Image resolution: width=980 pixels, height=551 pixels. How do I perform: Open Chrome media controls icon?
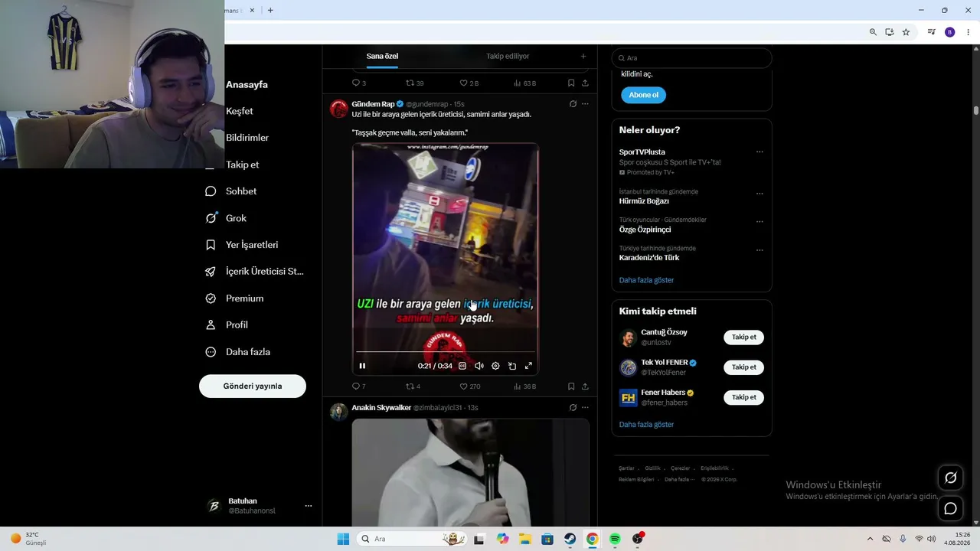click(931, 32)
